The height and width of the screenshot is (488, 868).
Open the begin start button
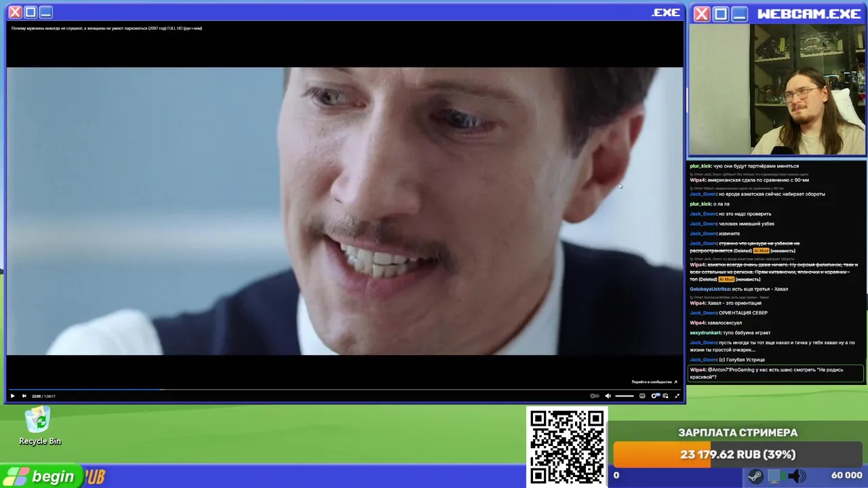(41, 476)
